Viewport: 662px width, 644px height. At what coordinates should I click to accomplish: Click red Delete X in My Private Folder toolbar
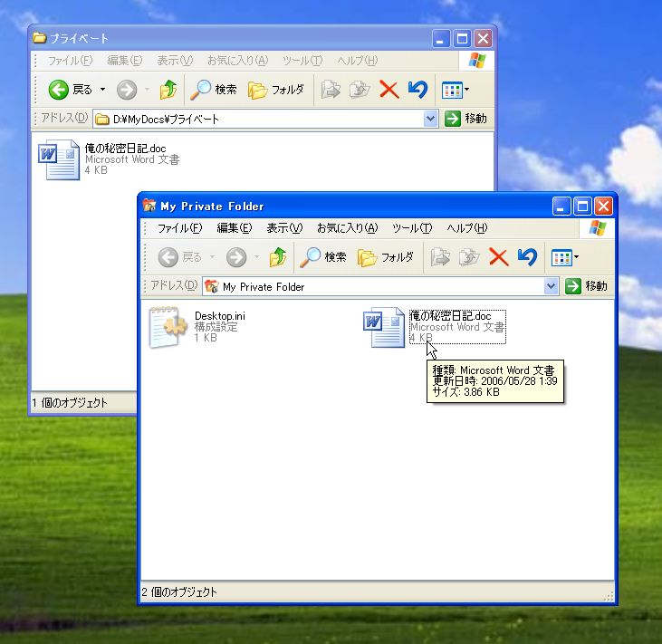click(498, 257)
